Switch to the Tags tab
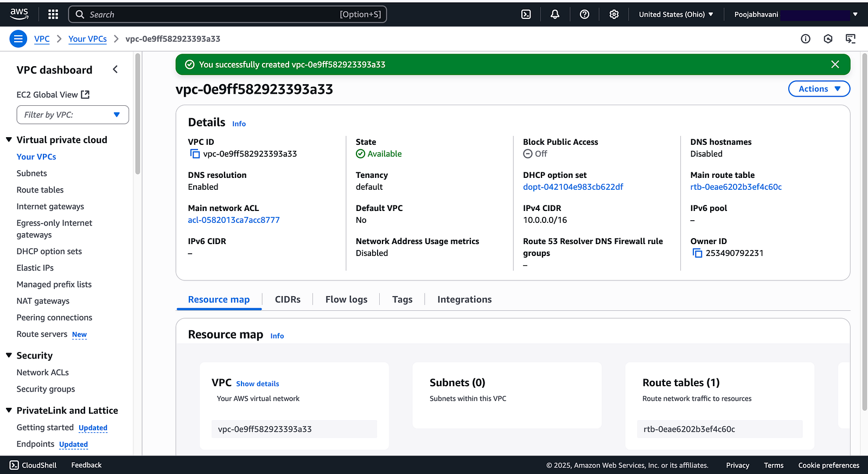The width and height of the screenshot is (868, 474). (402, 299)
